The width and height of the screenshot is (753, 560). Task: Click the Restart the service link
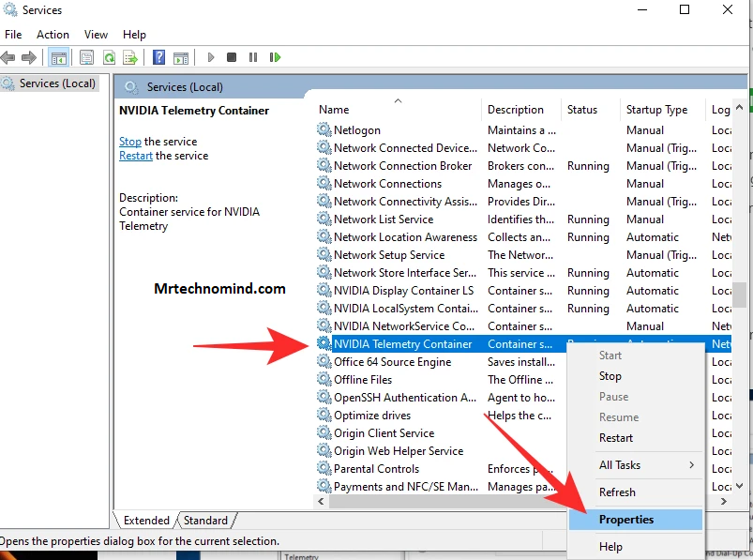click(134, 155)
